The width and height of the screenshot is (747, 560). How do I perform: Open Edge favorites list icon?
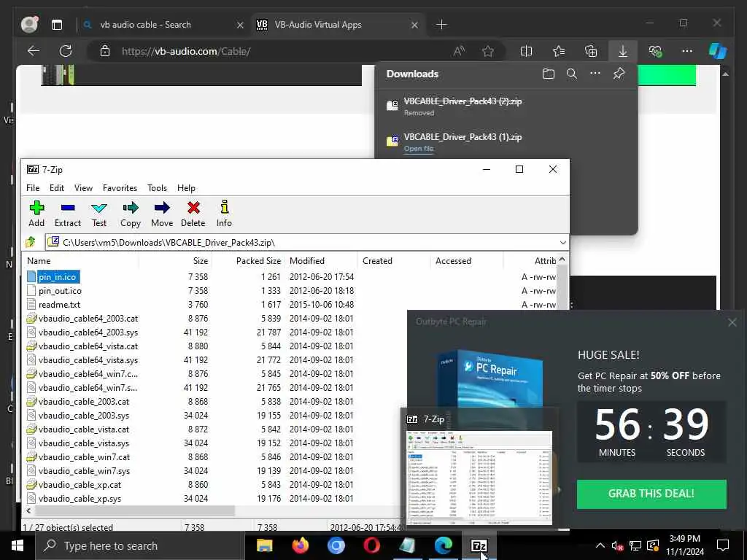click(558, 51)
